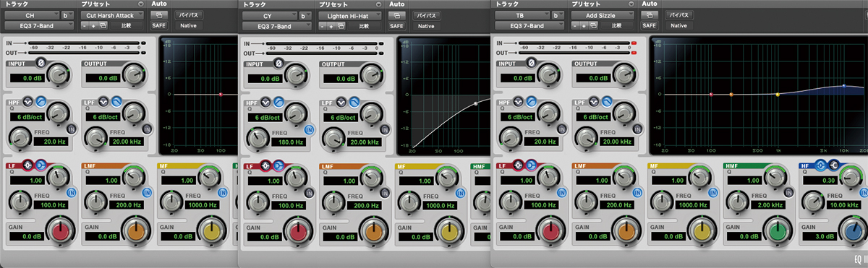The height and width of the screenshot is (268, 868).
Task: Open automation enable icon under Auto in TB window
Action: coord(650,14)
